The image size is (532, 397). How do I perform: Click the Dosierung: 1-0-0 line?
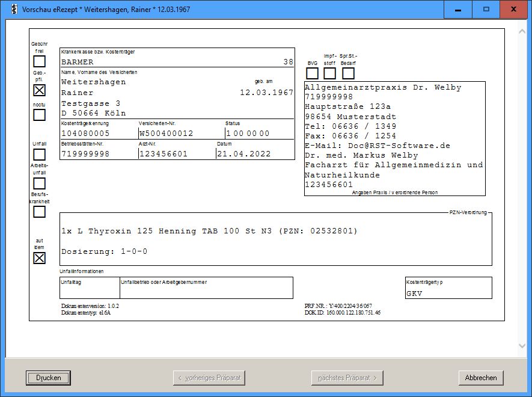pos(105,251)
